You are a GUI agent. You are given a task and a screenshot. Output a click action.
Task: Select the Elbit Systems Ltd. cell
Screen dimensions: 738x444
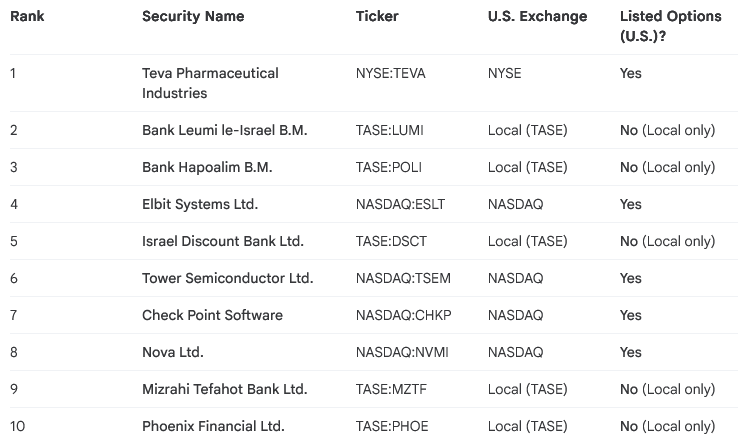200,204
